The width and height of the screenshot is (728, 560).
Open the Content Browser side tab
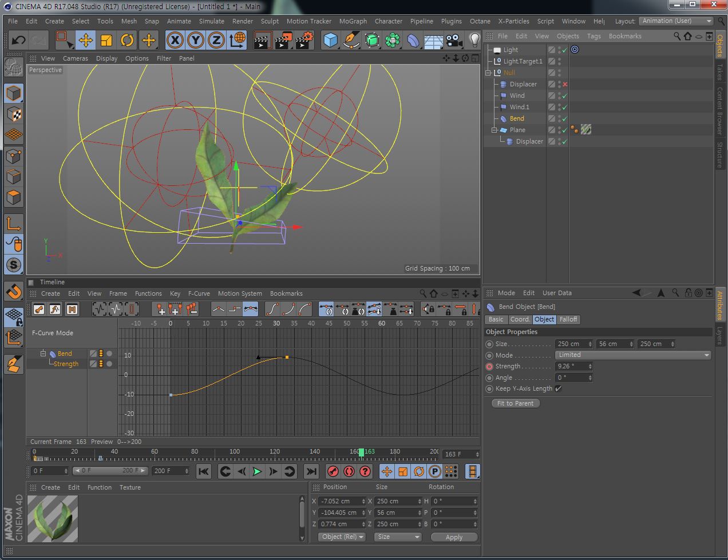[719, 110]
